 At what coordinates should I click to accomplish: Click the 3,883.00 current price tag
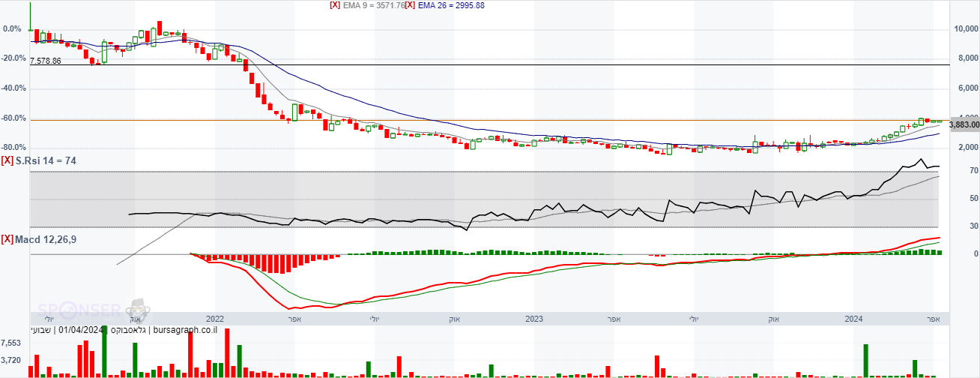tap(964, 125)
